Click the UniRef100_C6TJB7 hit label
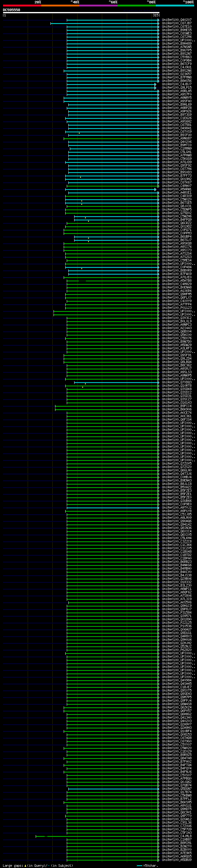The height and width of the screenshot is (868, 197). click(176, 23)
